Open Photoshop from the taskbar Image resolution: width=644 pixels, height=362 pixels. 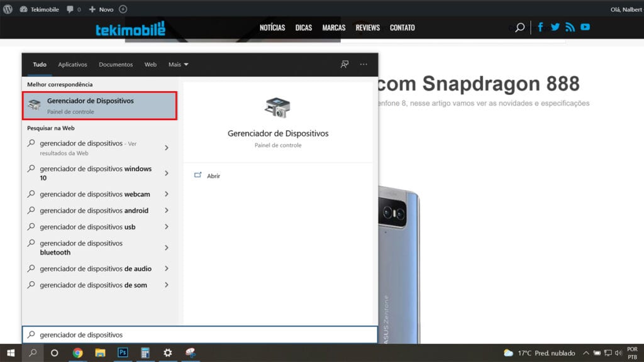coord(123,353)
